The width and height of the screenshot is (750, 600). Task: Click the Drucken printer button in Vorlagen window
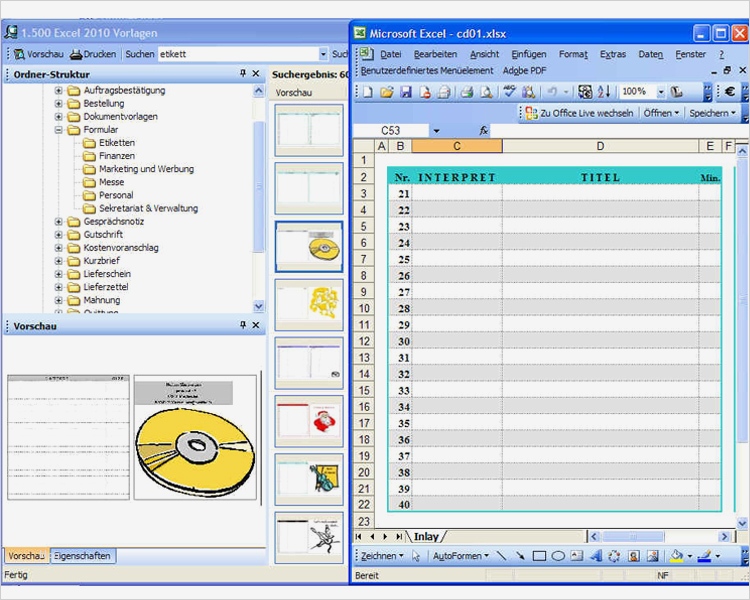click(93, 54)
